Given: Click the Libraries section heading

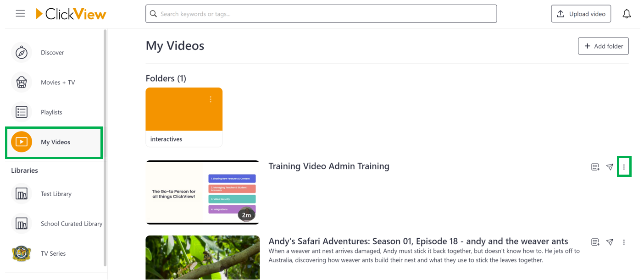Looking at the screenshot, I should 24,170.
